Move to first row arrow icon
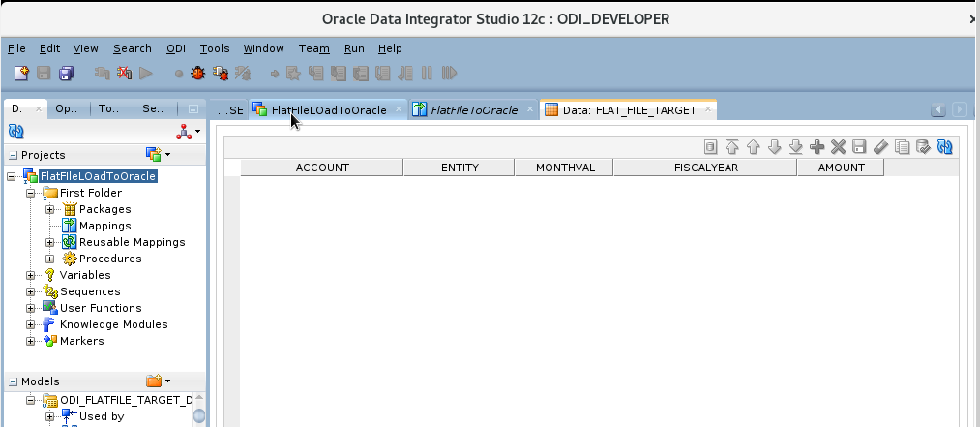980x427 pixels. pyautogui.click(x=732, y=147)
